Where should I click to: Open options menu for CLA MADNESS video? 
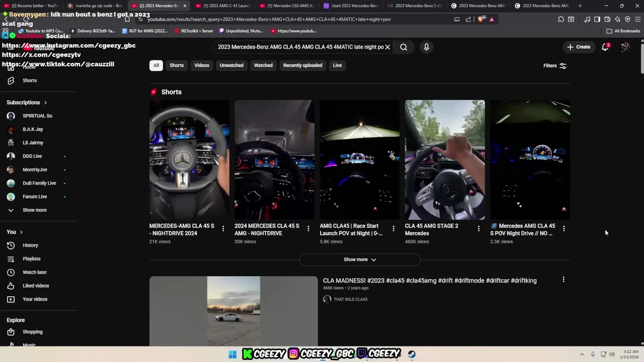tap(563, 280)
